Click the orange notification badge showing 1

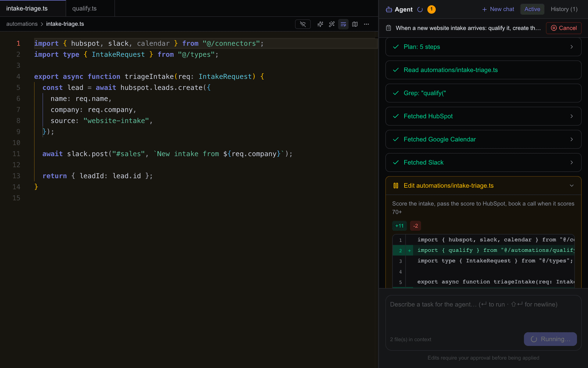click(431, 9)
